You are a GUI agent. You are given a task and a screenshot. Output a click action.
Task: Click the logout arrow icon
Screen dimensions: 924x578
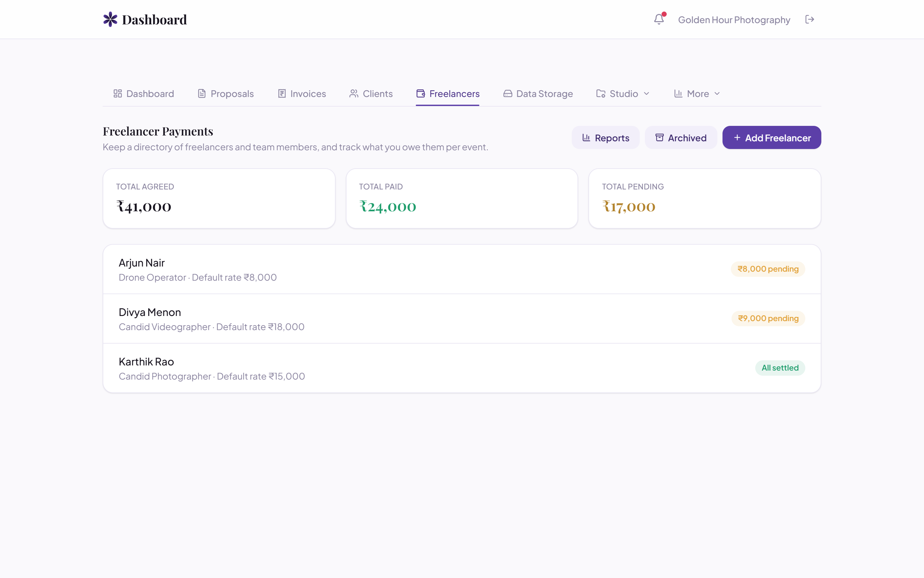point(809,20)
